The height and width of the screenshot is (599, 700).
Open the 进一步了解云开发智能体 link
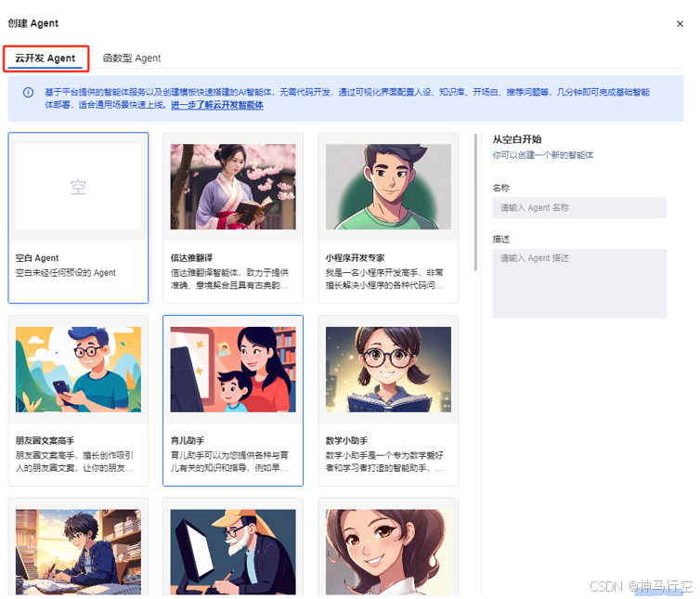[217, 105]
